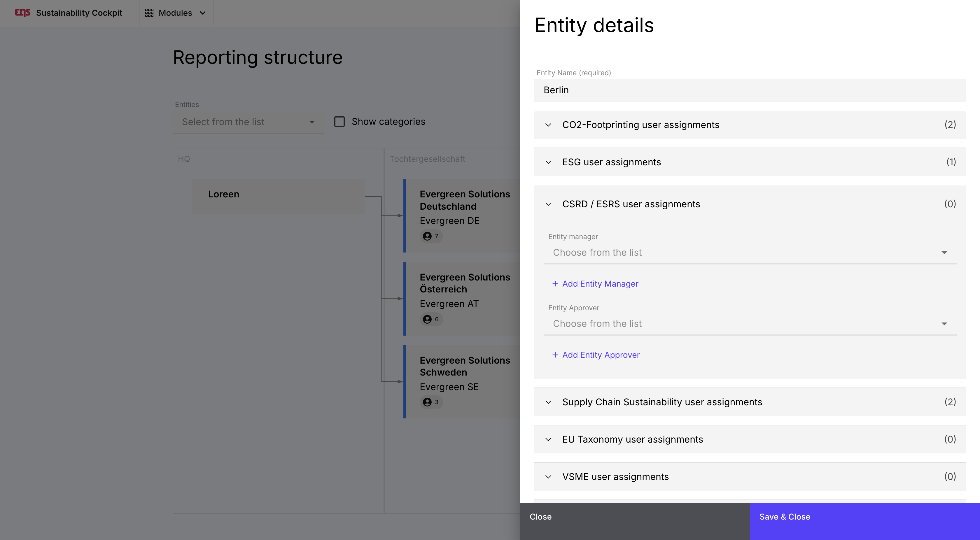Image resolution: width=980 pixels, height=540 pixels.
Task: Open the Entities select dropdown
Action: click(x=249, y=122)
